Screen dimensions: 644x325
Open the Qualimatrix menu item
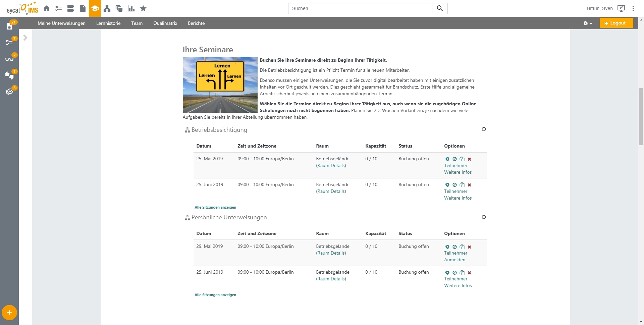(x=165, y=23)
